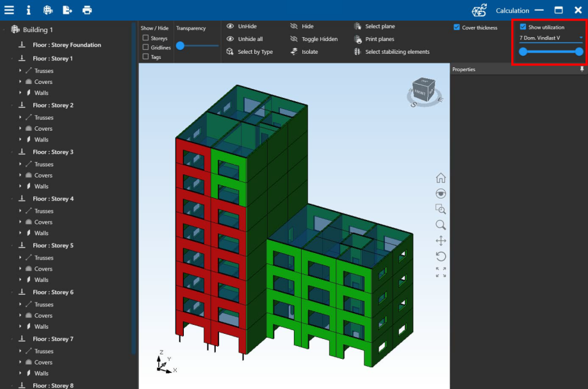Click the calculation refresh icon
The height and width of the screenshot is (389, 588).
[479, 10]
